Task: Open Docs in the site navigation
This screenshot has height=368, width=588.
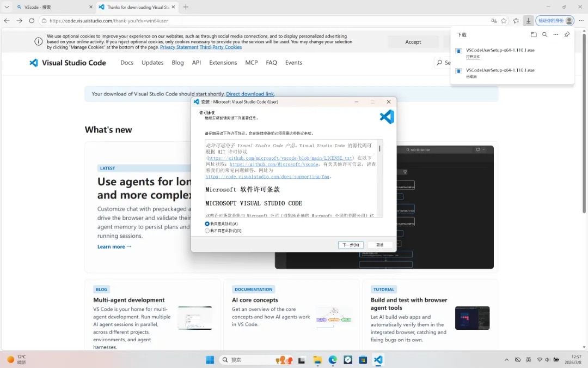Action: point(127,63)
